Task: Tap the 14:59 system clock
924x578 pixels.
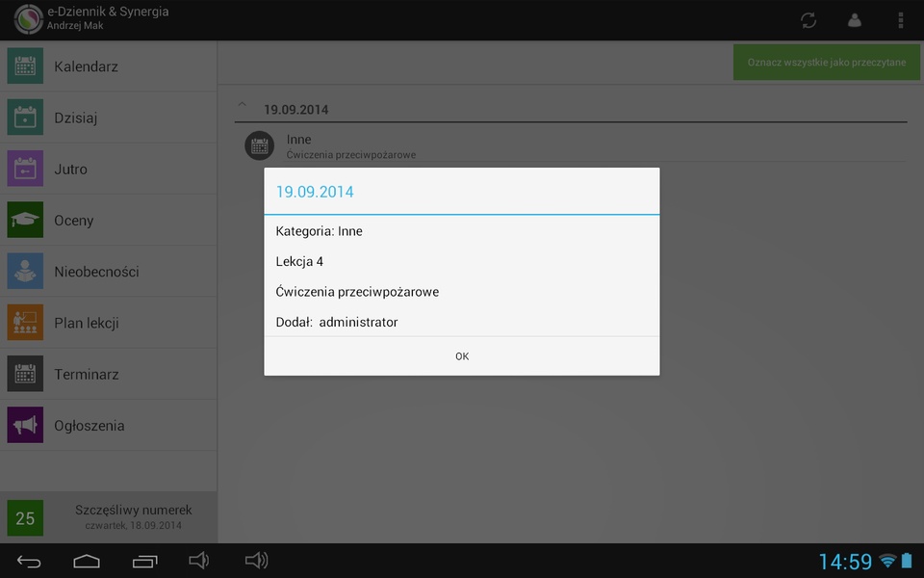Action: coord(845,562)
